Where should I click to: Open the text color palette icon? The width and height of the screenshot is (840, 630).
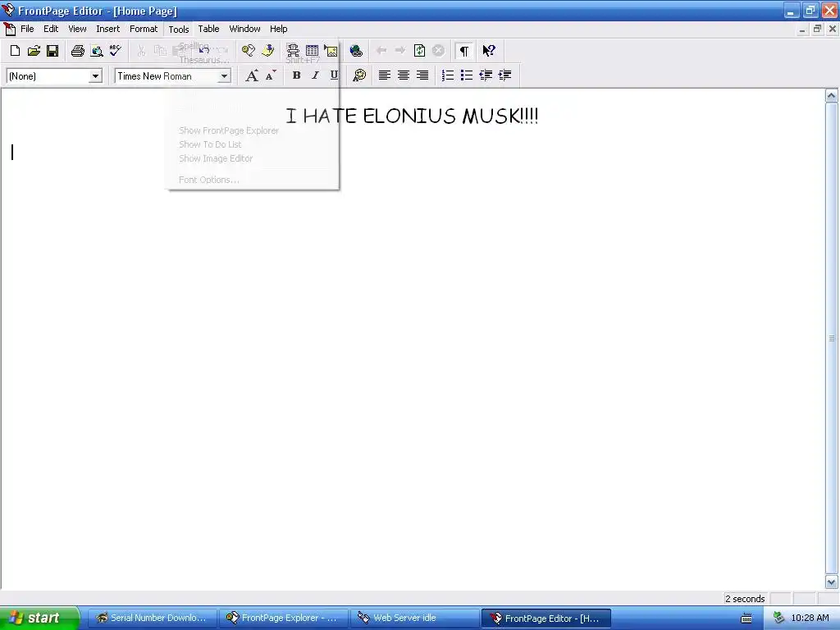359,75
